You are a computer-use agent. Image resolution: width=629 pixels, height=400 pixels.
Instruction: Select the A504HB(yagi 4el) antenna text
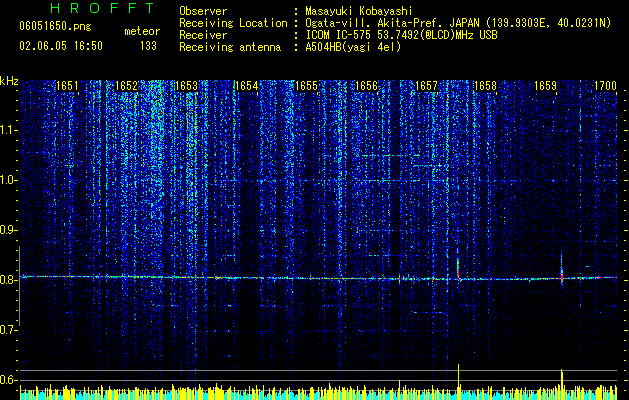click(353, 47)
